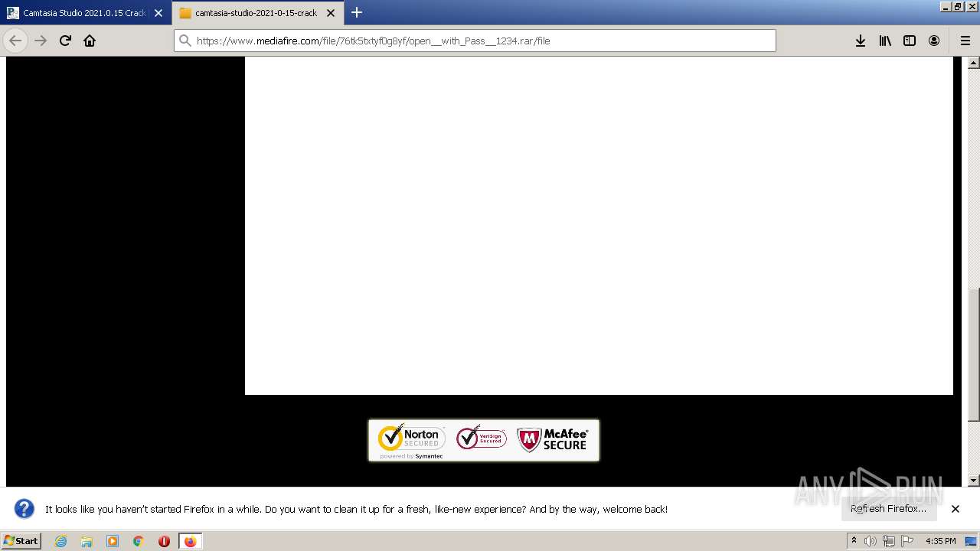980x551 pixels.
Task: Click the Show desktop button
Action: 972,541
